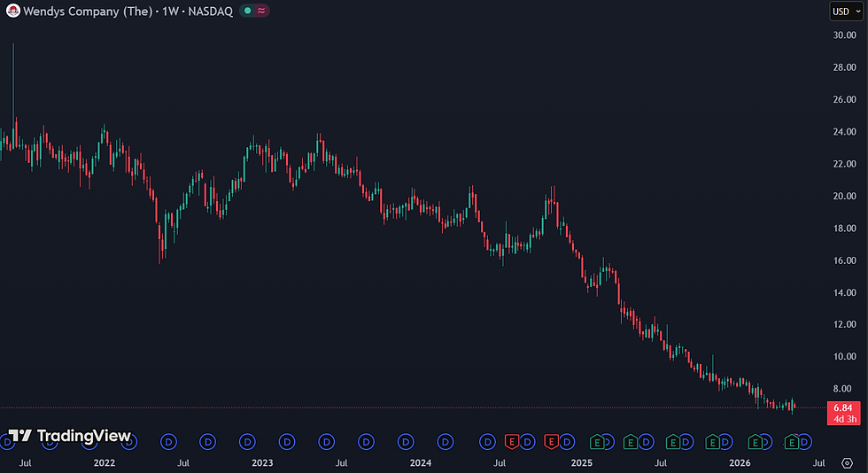Open the TradingView logo link
Viewport: 868px width, 473px height.
(x=70, y=436)
